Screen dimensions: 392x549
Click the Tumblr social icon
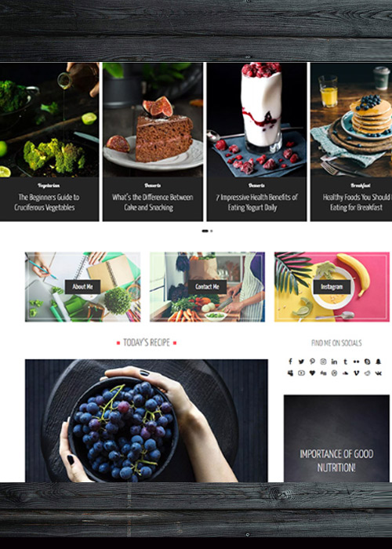pyautogui.click(x=345, y=362)
